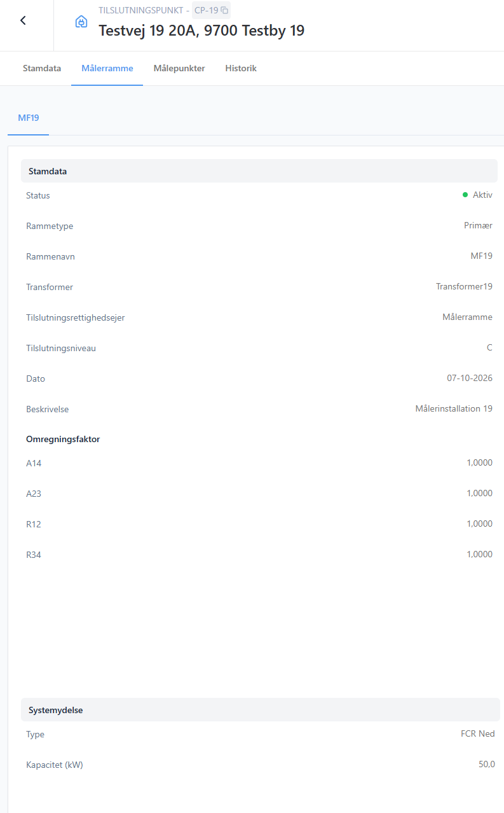Click the CP-19 badge label
Viewport: 504px width, 813px height.
206,10
